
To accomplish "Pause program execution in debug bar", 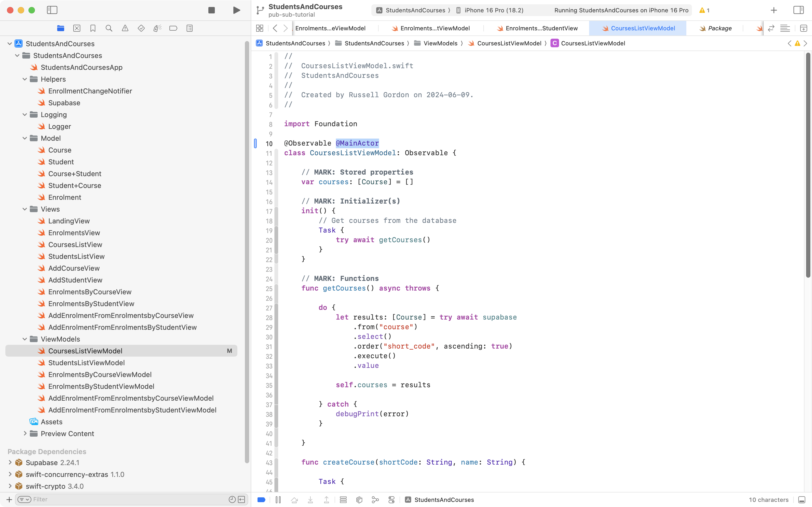I will [278, 500].
